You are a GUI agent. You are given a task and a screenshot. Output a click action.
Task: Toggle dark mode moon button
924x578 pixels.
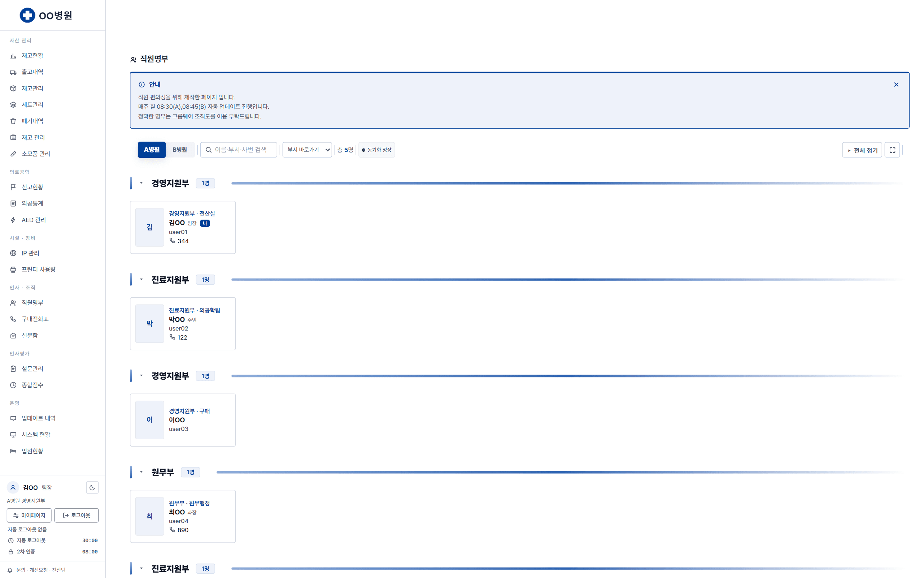tap(92, 487)
